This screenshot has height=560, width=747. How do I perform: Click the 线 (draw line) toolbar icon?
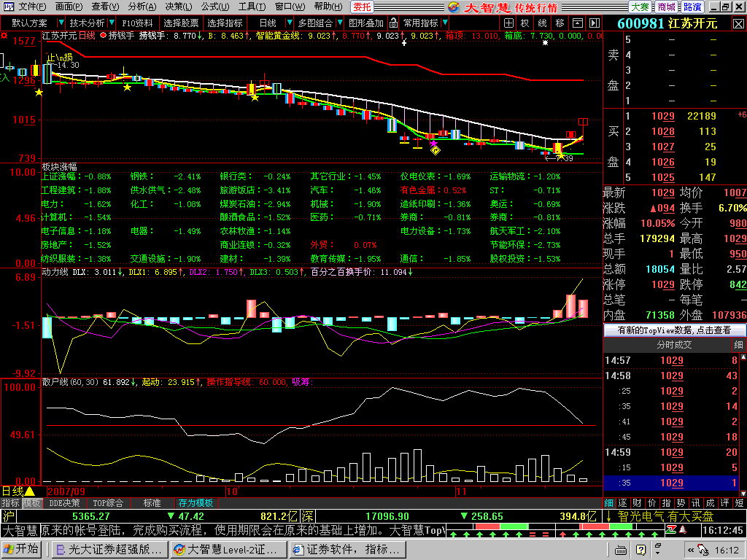click(543, 23)
